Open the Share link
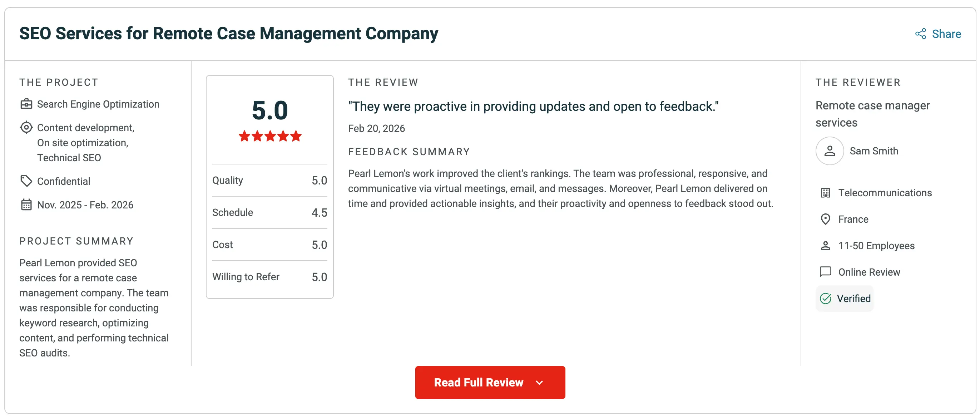Viewport: 980px width, 419px height. coord(938,34)
